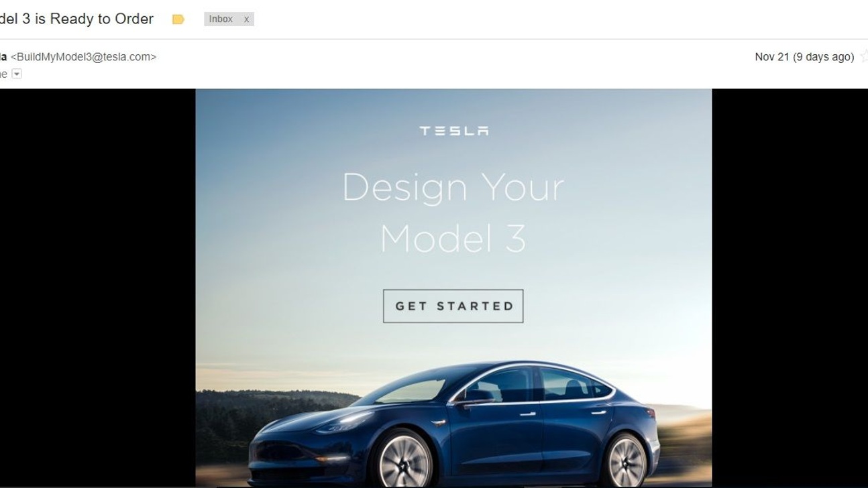Click the black margin left of banner
Image resolution: width=868 pixels, height=488 pixels.
[97, 288]
